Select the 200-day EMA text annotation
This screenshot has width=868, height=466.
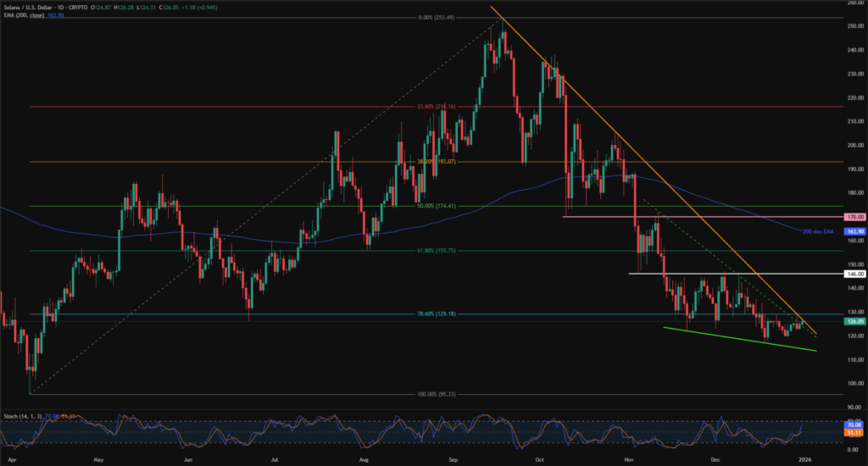(x=820, y=230)
